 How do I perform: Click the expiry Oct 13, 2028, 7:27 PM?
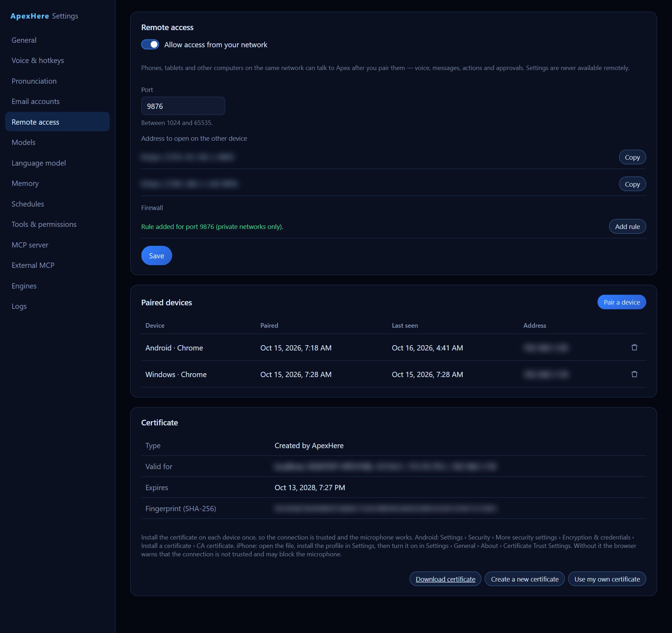[309, 487]
